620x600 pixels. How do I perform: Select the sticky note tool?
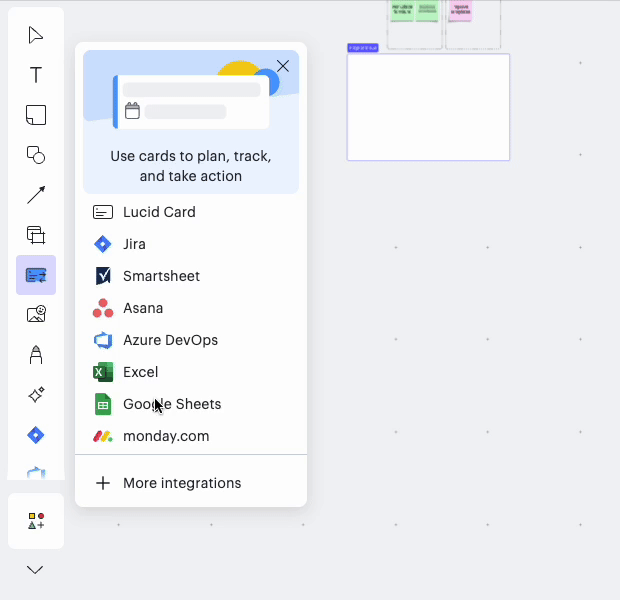click(36, 115)
